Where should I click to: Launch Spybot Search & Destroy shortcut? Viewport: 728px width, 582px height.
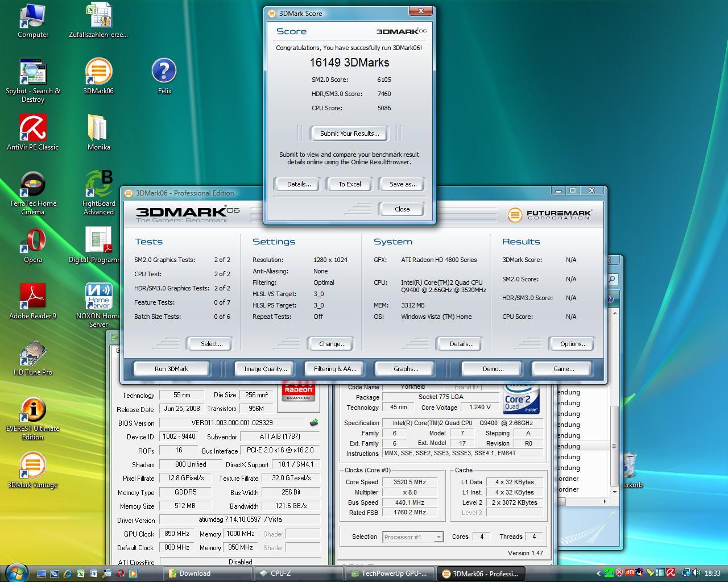(x=32, y=80)
